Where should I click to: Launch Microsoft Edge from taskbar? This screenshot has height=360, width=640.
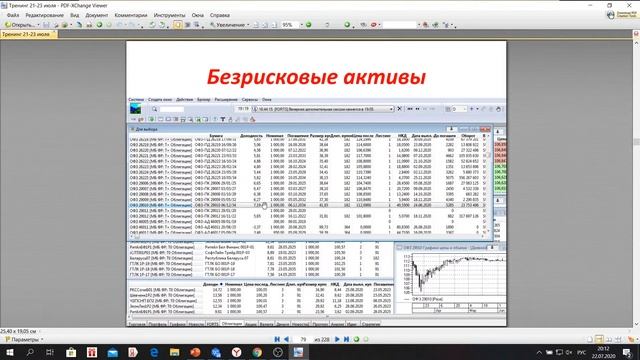click(x=154, y=352)
